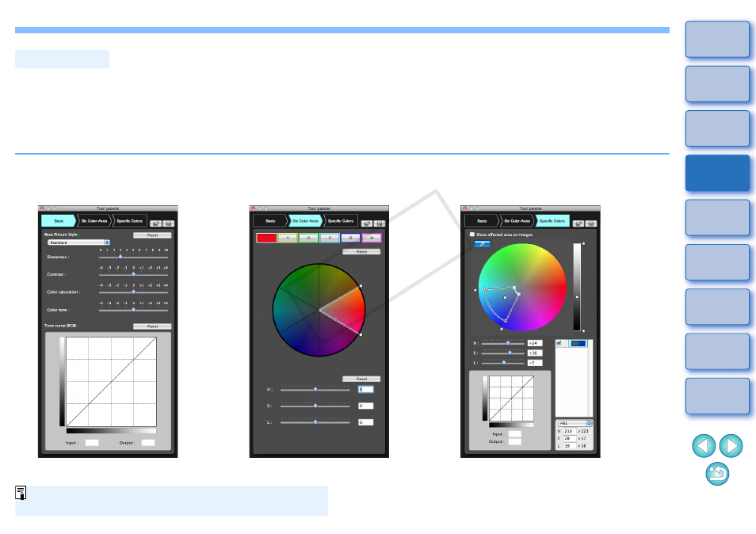Click the tone curve graph in Basic palette
Viewport: 756px width, 534px height.
pyautogui.click(x=112, y=382)
